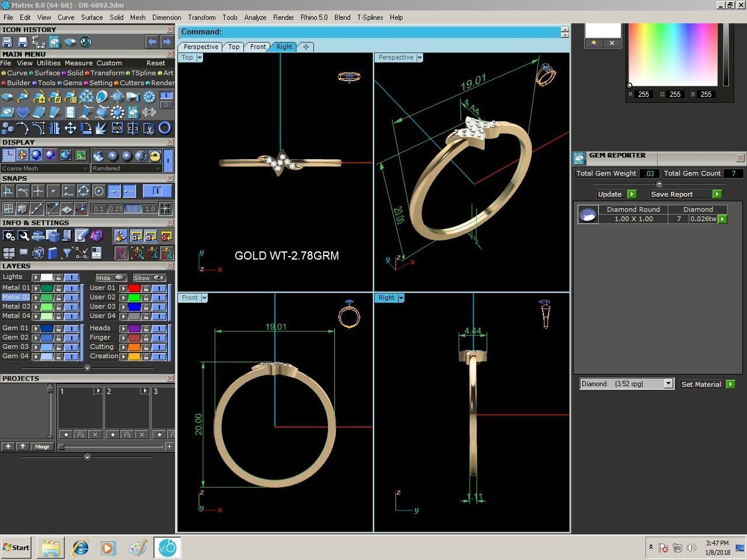
Task: Open the brilliant diamond gem icon tool
Action: point(23,113)
